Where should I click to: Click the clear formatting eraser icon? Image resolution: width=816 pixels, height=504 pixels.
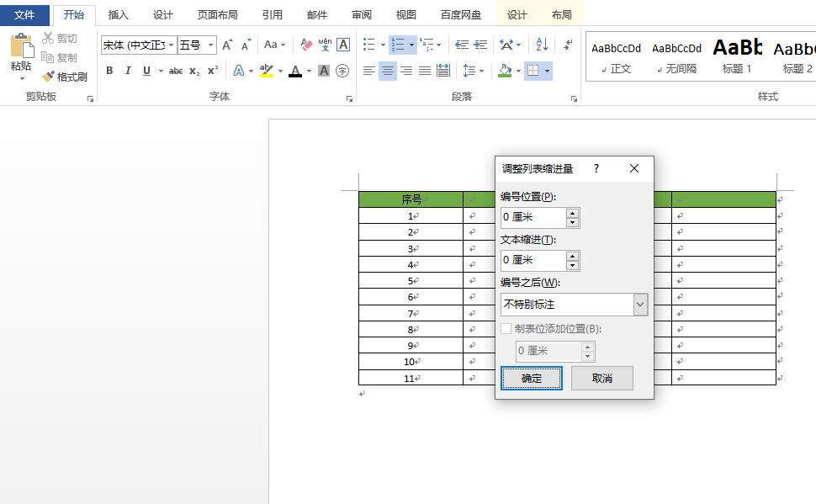tap(306, 45)
